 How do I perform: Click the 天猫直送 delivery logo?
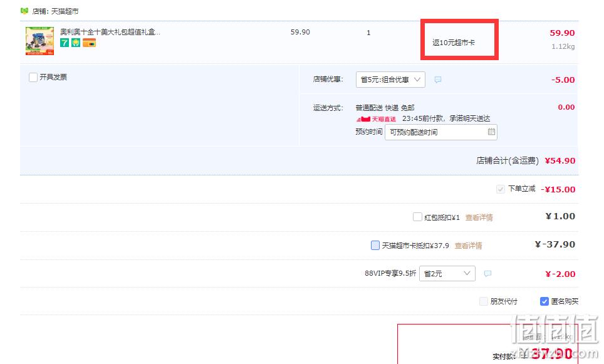pos(376,118)
